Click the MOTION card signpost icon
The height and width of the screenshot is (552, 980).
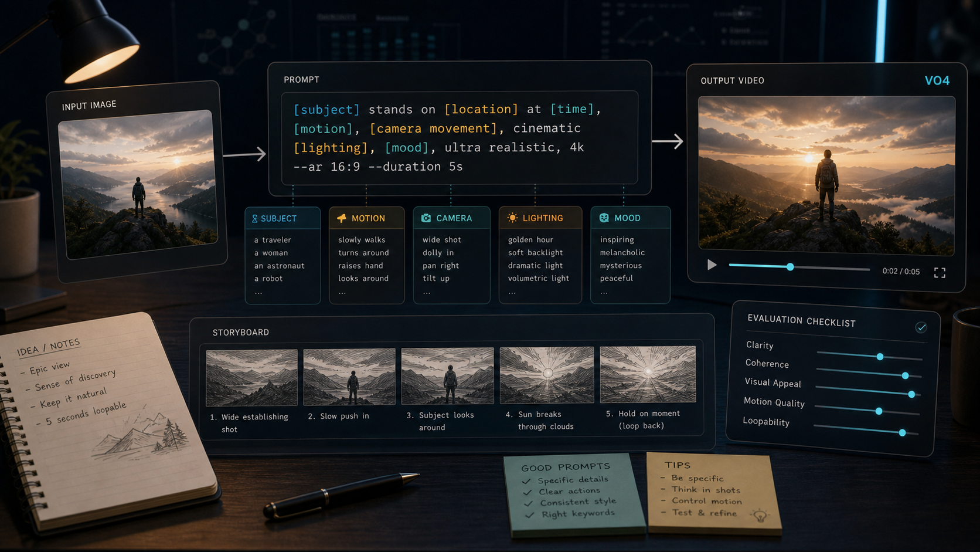pyautogui.click(x=342, y=218)
